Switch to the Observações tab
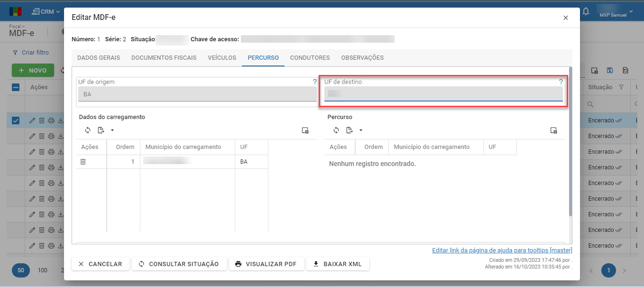644x287 pixels. pyautogui.click(x=362, y=58)
